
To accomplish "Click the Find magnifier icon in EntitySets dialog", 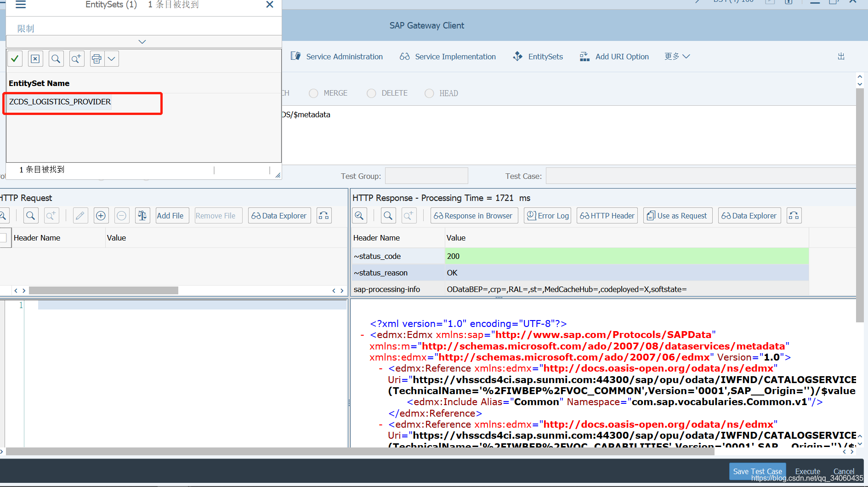I will pos(56,59).
